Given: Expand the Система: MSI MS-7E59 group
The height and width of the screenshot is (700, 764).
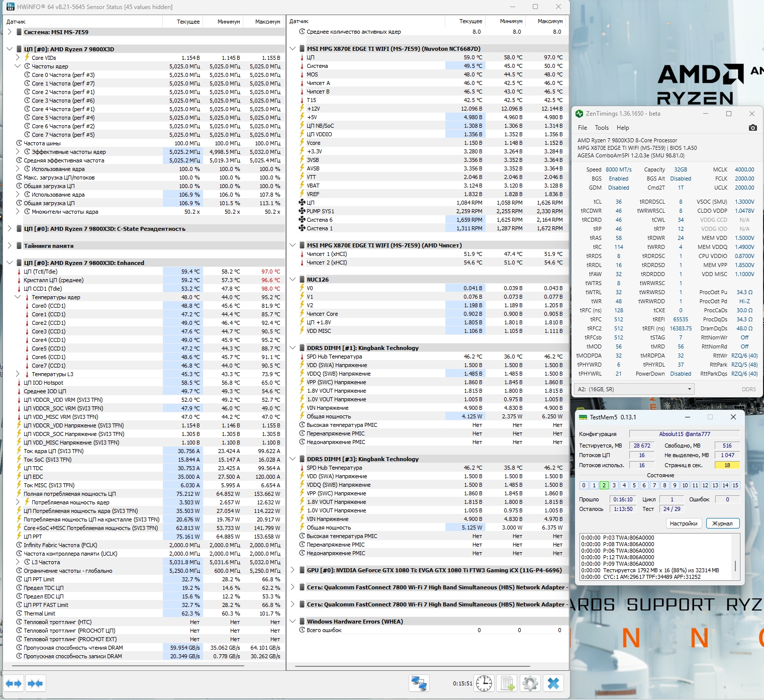Looking at the screenshot, I should (x=10, y=32).
